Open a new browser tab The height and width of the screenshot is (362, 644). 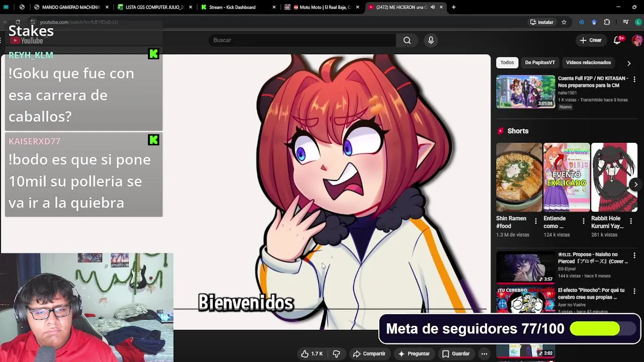454,7
